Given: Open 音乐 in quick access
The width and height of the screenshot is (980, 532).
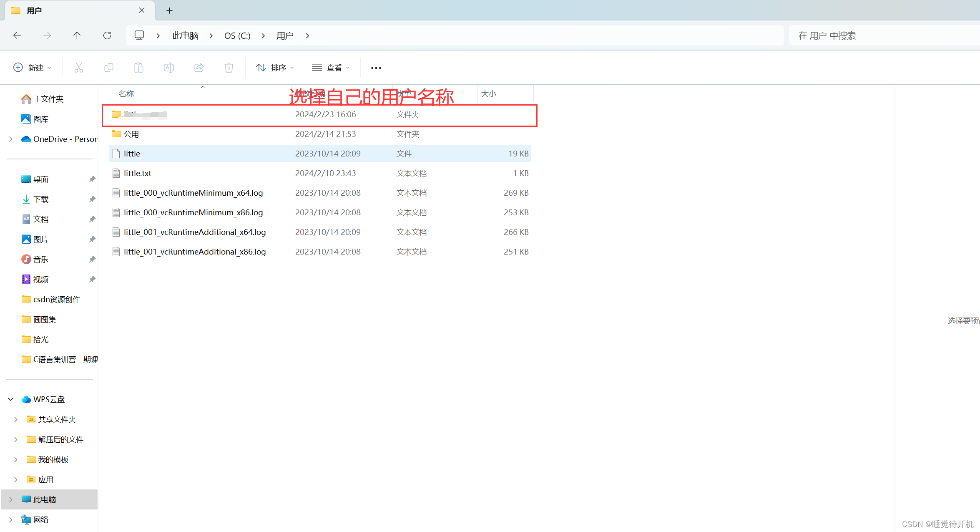Looking at the screenshot, I should 35,259.
